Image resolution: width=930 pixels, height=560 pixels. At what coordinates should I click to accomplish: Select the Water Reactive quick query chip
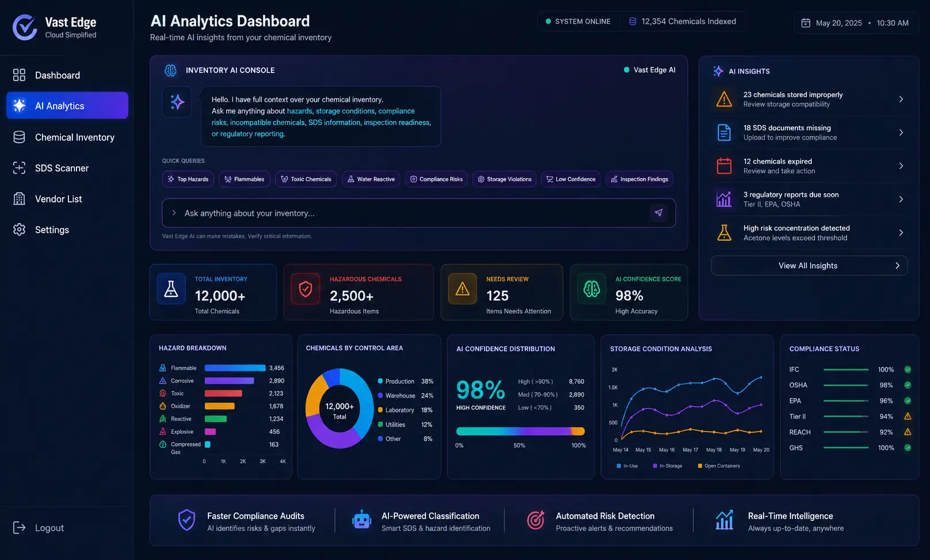pos(371,179)
